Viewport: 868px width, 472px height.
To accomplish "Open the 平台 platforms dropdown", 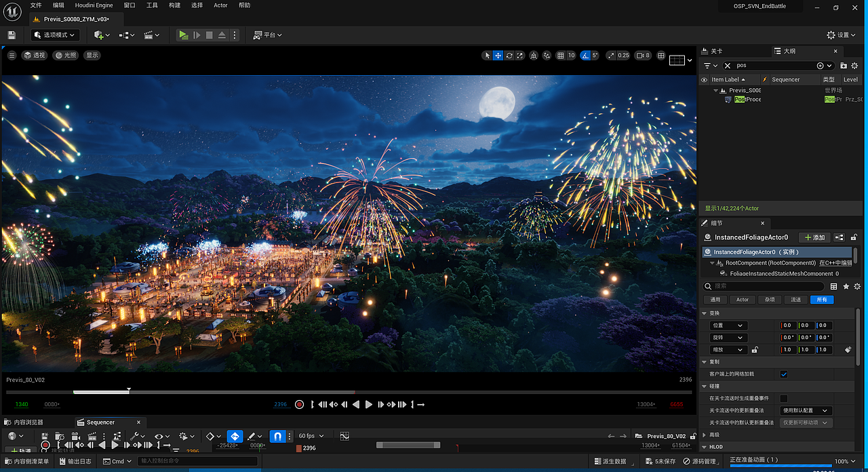I will tap(268, 35).
